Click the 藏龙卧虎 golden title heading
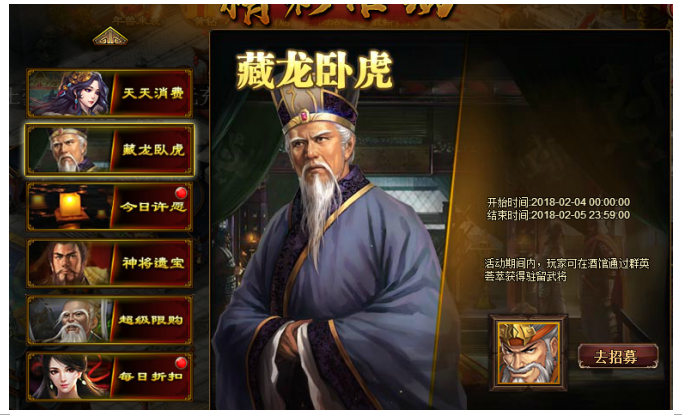 (x=314, y=71)
